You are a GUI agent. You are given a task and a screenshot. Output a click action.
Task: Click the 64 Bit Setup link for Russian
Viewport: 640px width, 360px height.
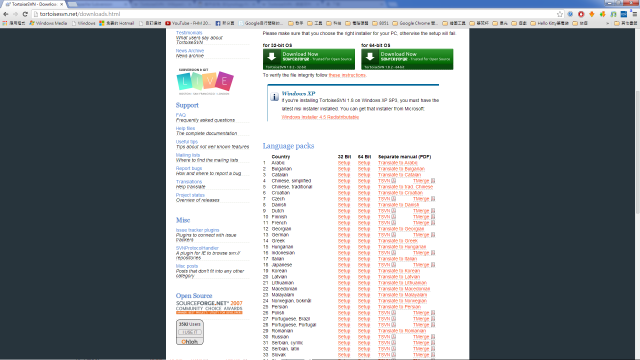click(x=364, y=337)
